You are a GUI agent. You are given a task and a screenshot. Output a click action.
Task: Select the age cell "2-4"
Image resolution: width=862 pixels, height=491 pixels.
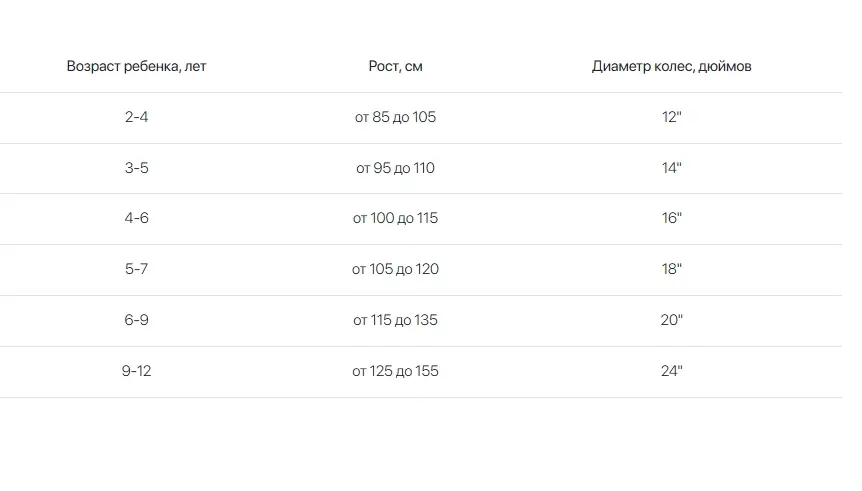[137, 117]
